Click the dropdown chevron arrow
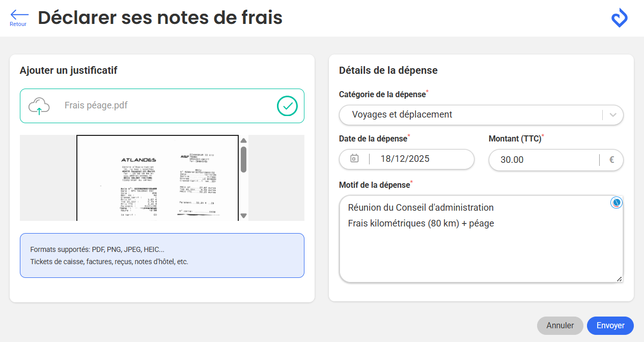The width and height of the screenshot is (644, 342). coord(613,115)
